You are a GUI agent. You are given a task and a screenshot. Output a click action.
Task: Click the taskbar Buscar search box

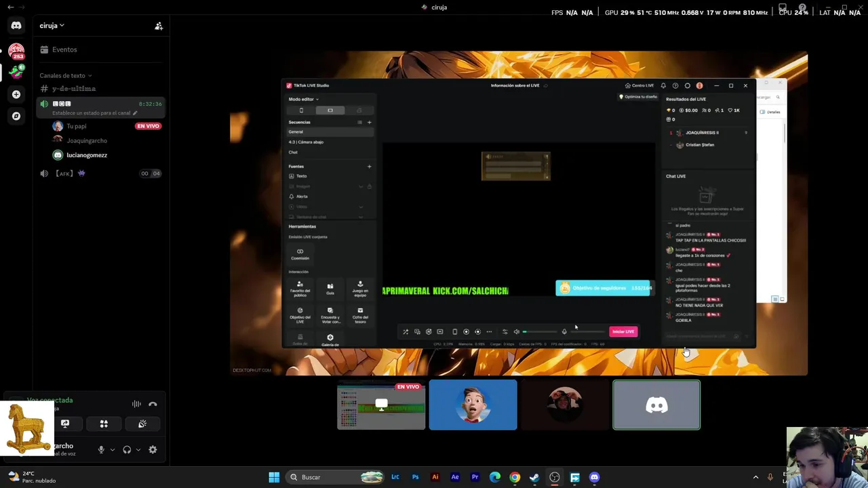(x=336, y=477)
